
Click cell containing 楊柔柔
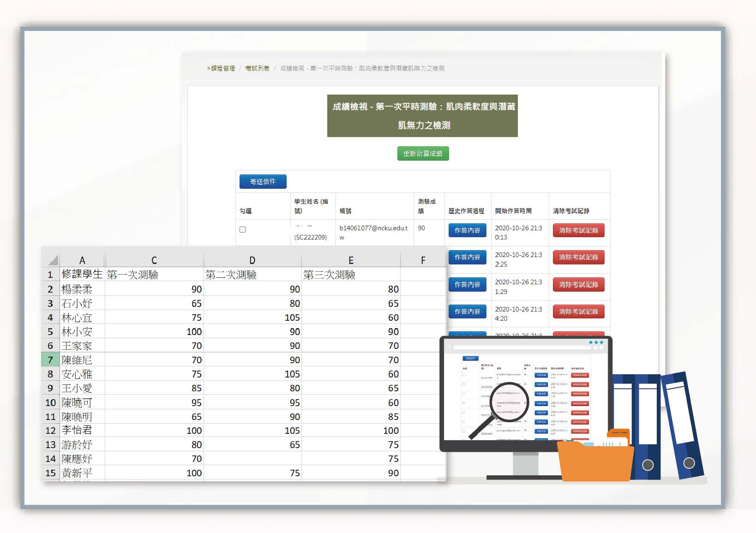coord(82,289)
